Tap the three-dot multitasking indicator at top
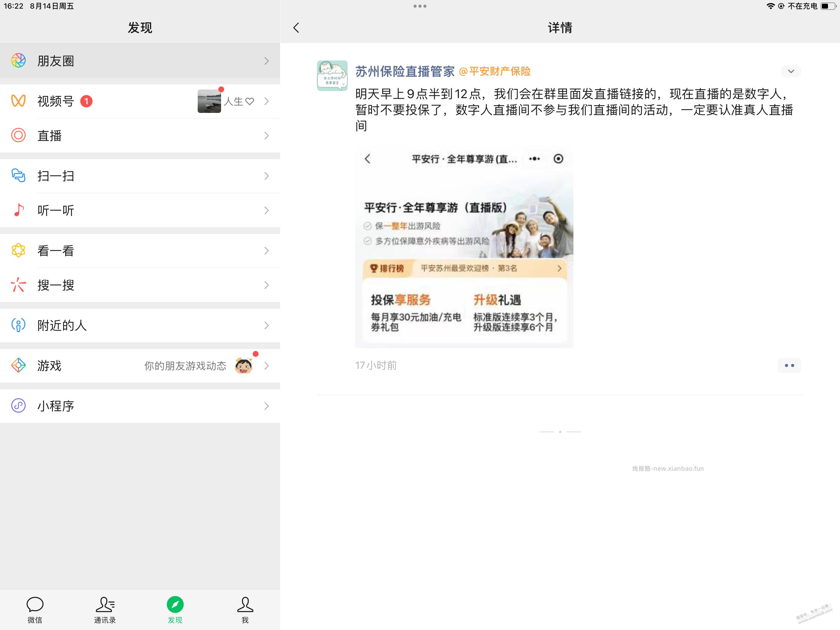840x630 pixels. (420, 6)
